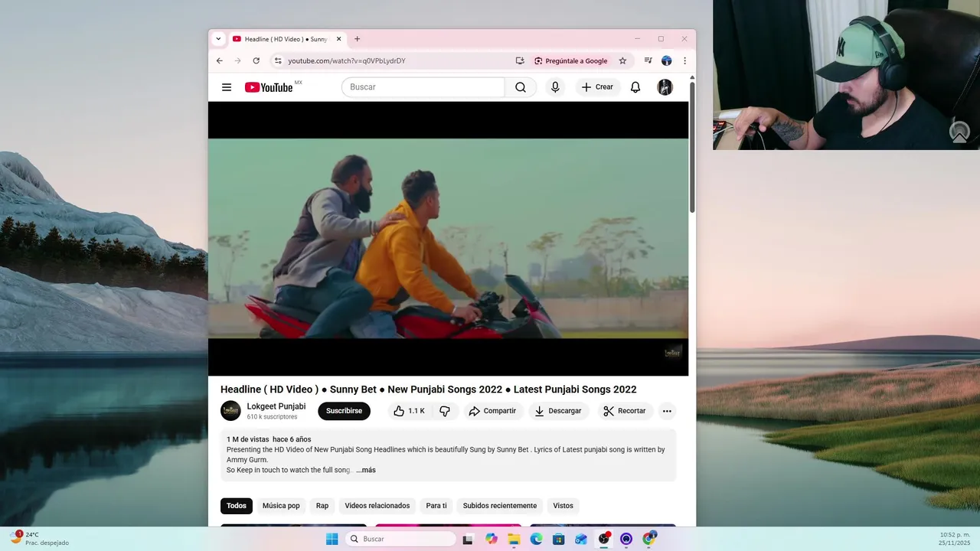Select the "Subidos recientemente" filter chip
The width and height of the screenshot is (980, 551).
point(500,506)
